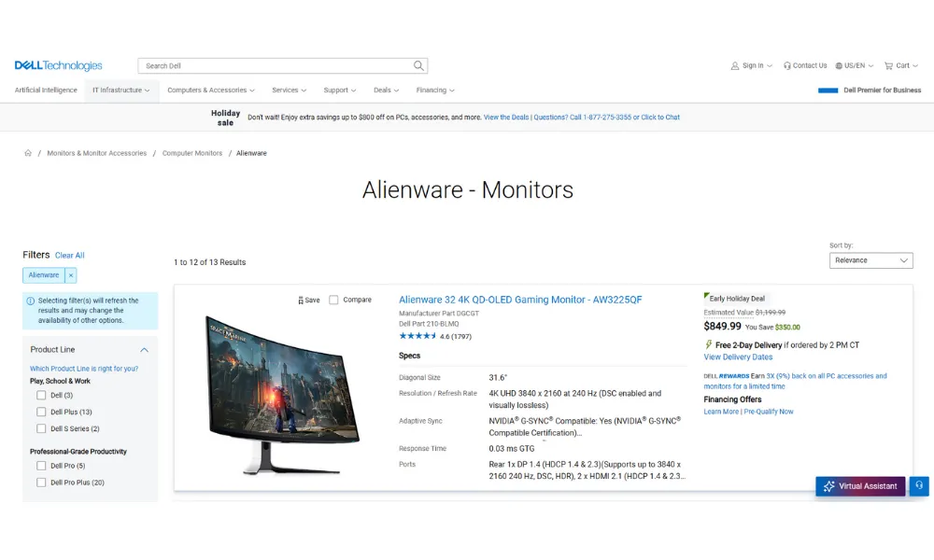Click the View Delivery Dates link

pyautogui.click(x=738, y=357)
